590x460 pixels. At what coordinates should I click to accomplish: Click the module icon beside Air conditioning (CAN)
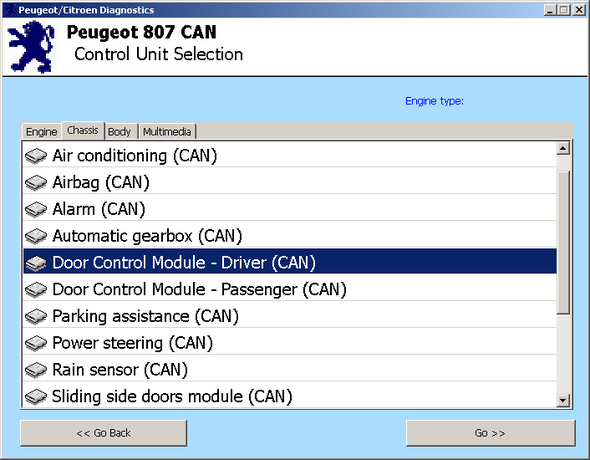click(36, 156)
